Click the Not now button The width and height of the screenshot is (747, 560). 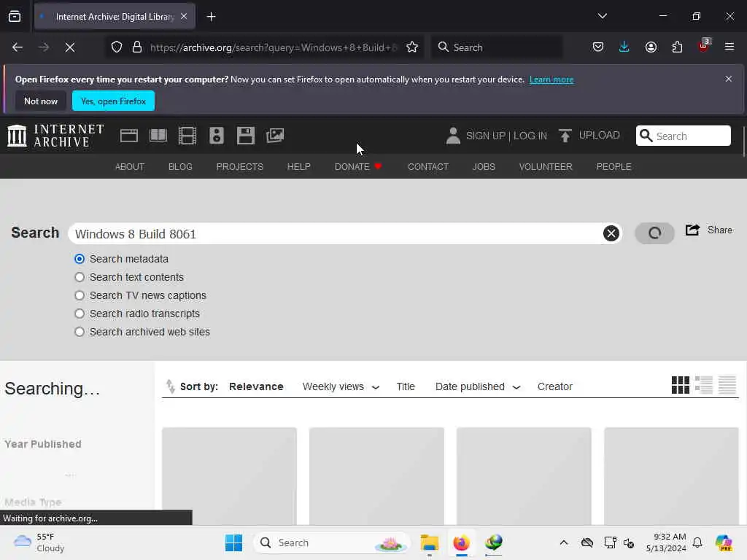point(41,101)
